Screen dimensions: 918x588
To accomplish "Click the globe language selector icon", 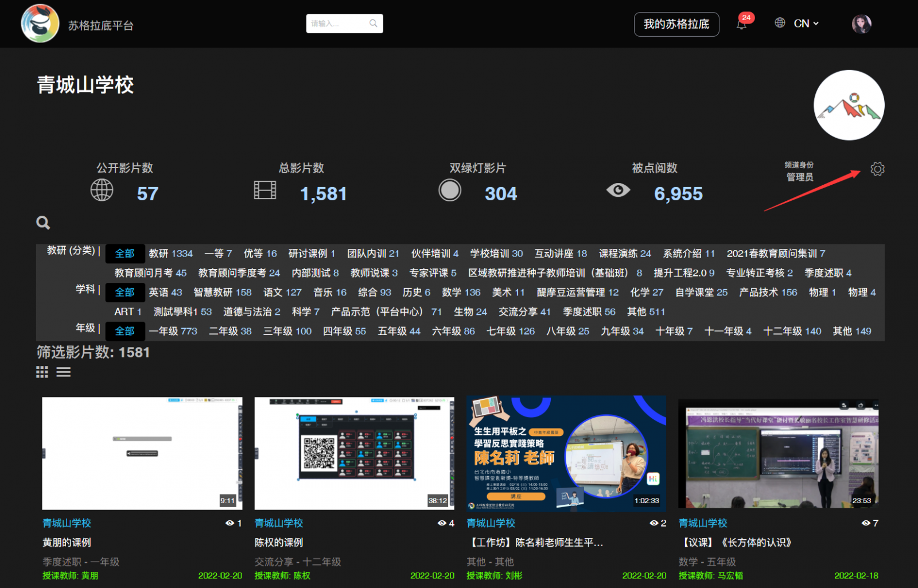I will click(780, 23).
